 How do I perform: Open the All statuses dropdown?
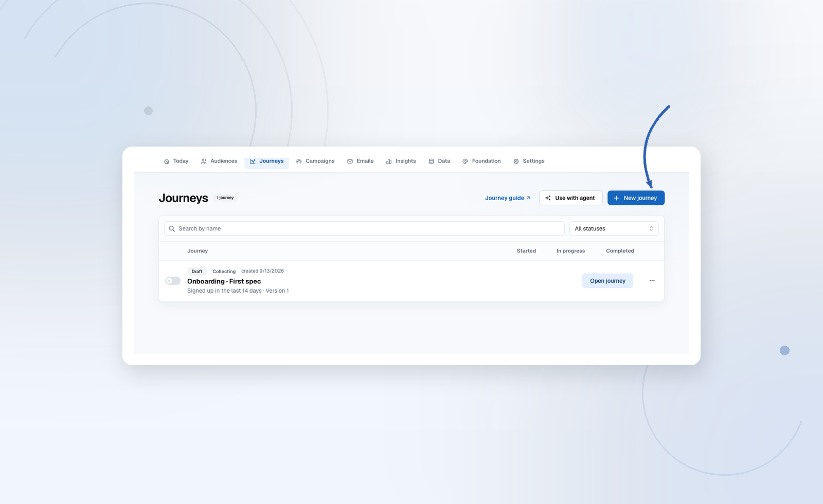(614, 228)
